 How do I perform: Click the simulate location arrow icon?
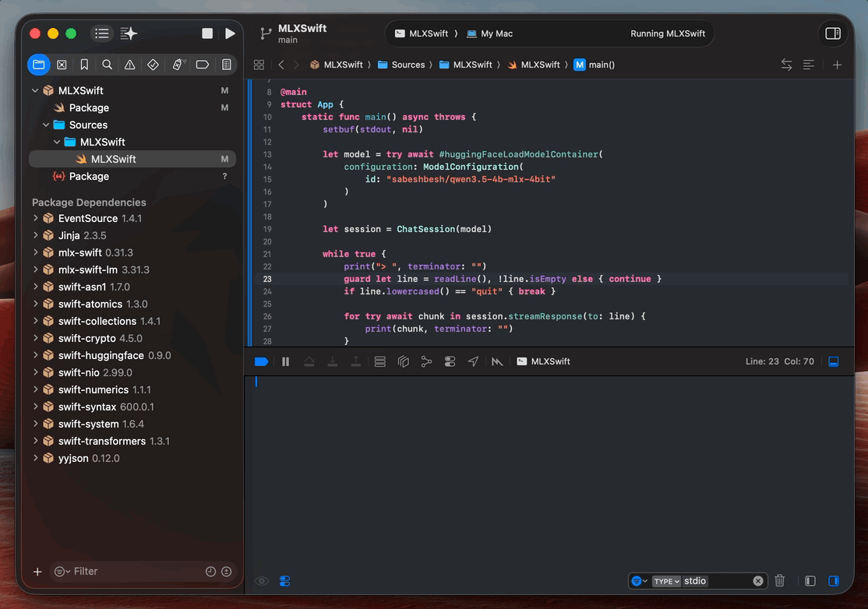pos(473,361)
